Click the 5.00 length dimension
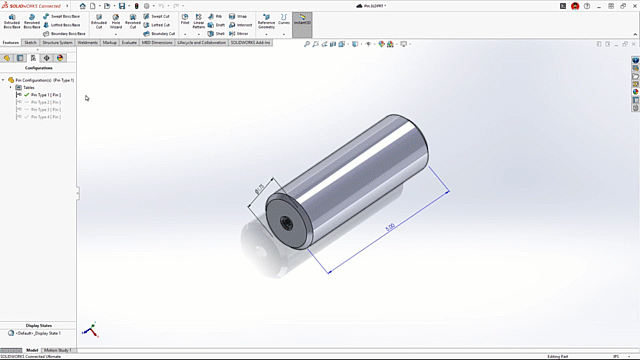Image resolution: width=640 pixels, height=360 pixels. coord(390,227)
